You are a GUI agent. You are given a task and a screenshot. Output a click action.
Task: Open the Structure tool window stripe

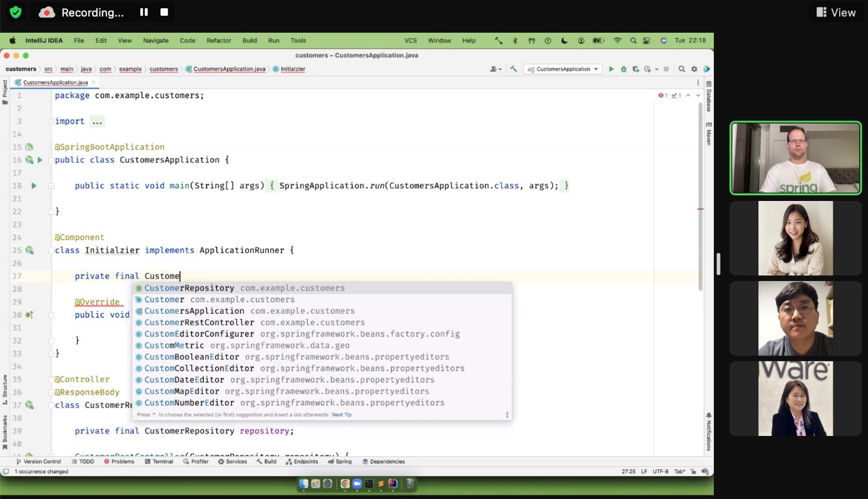5,390
